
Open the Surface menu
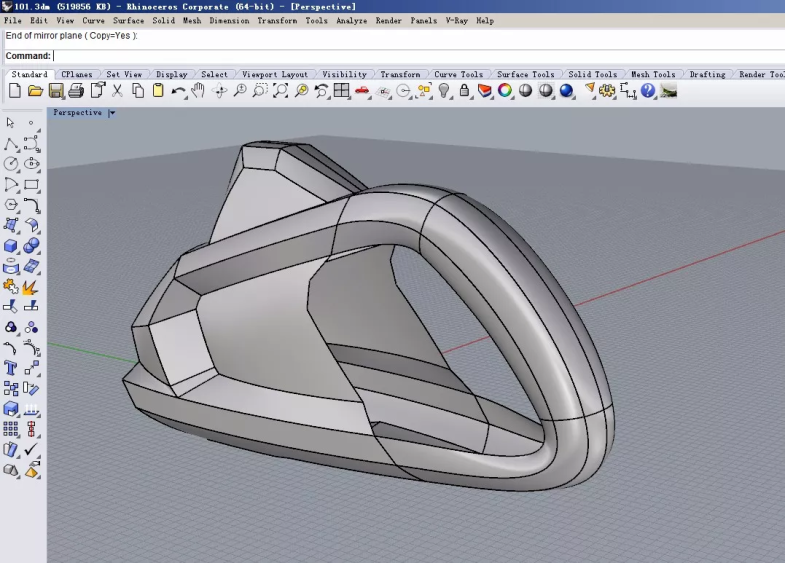coord(128,20)
